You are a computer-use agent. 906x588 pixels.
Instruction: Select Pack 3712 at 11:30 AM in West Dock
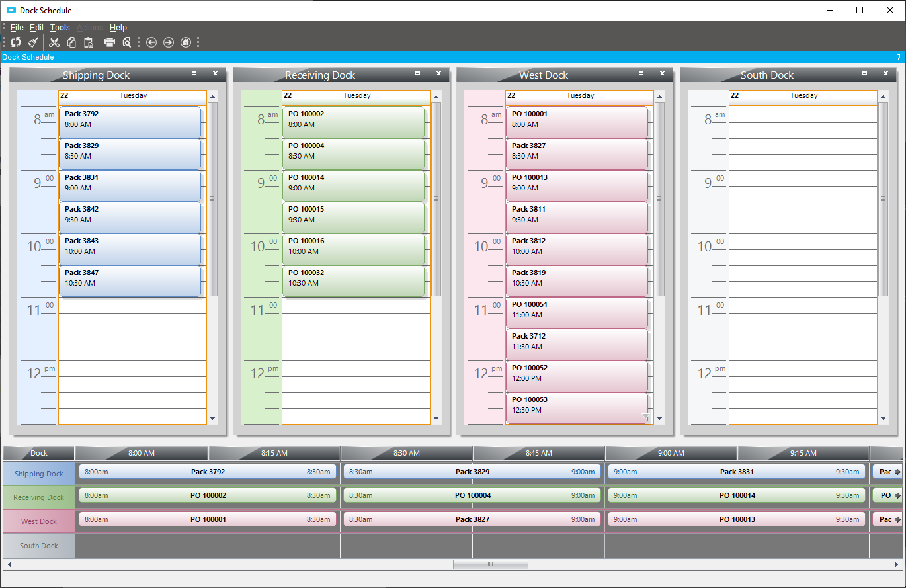[x=577, y=345]
